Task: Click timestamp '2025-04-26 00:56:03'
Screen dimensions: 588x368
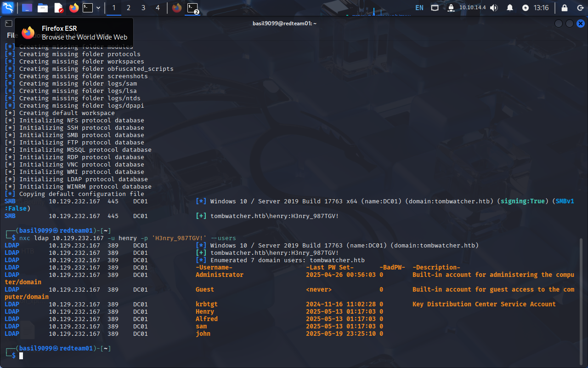Action: [x=341, y=275]
